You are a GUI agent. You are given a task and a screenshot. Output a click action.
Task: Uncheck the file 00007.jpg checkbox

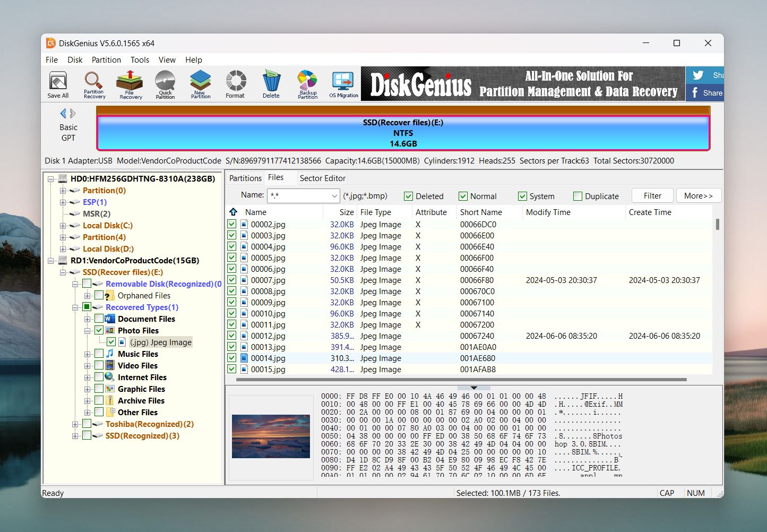[232, 280]
